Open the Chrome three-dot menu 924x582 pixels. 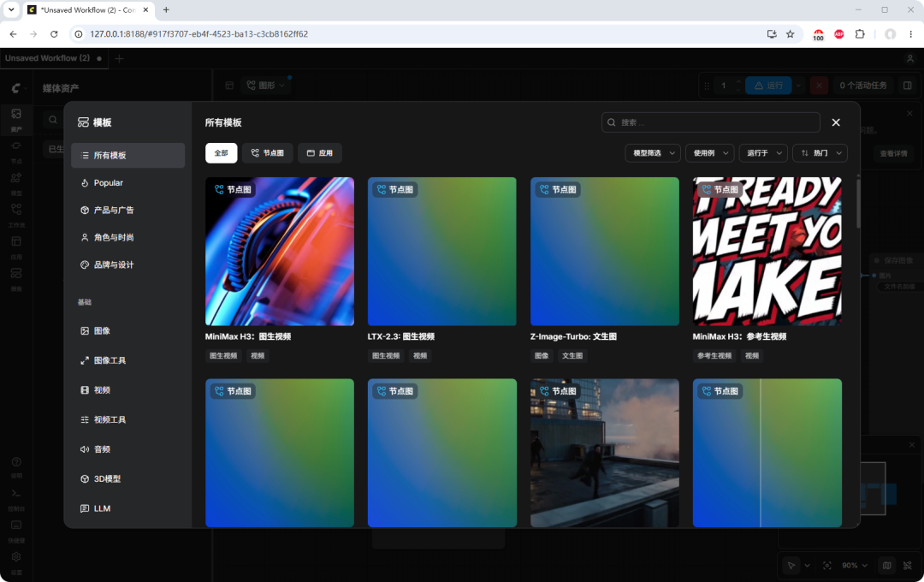click(911, 34)
